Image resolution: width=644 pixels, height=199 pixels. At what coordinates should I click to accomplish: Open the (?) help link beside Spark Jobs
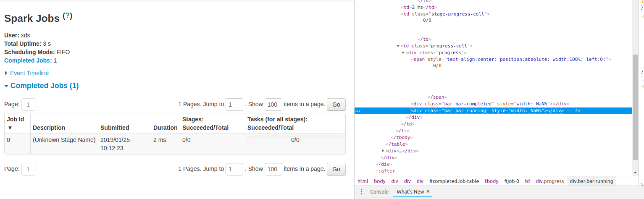pyautogui.click(x=68, y=16)
